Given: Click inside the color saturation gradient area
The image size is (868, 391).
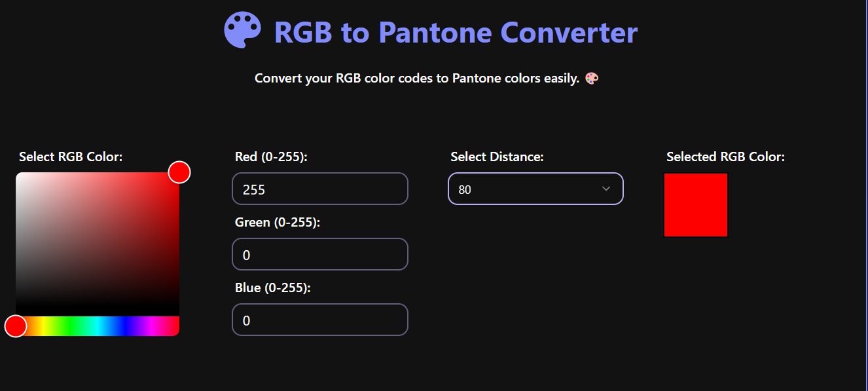Looking at the screenshot, I should 97,242.
